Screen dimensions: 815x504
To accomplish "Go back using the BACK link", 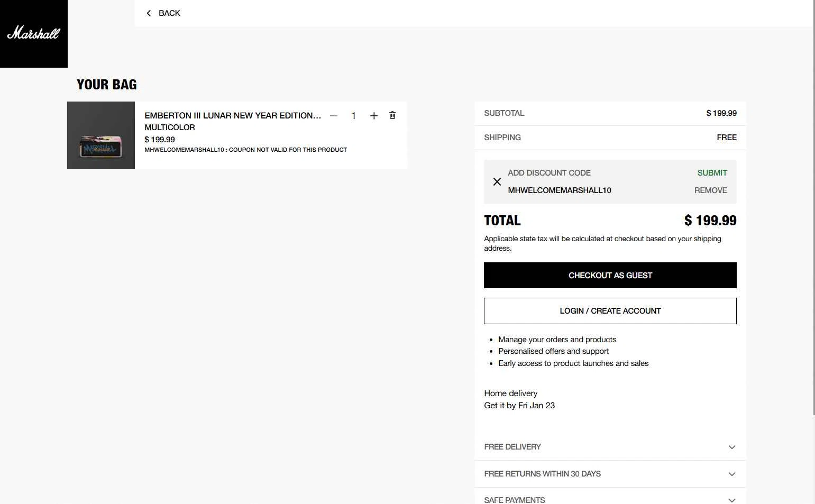I will (163, 13).
